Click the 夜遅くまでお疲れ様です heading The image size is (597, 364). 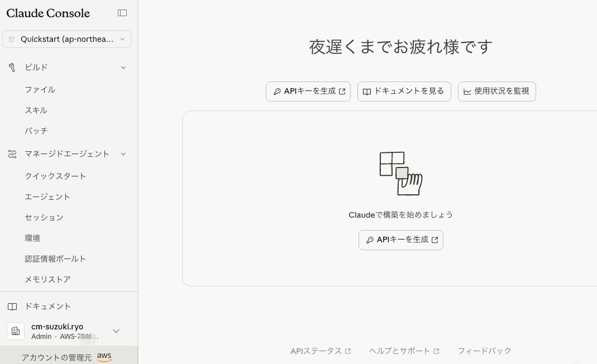pyautogui.click(x=400, y=47)
